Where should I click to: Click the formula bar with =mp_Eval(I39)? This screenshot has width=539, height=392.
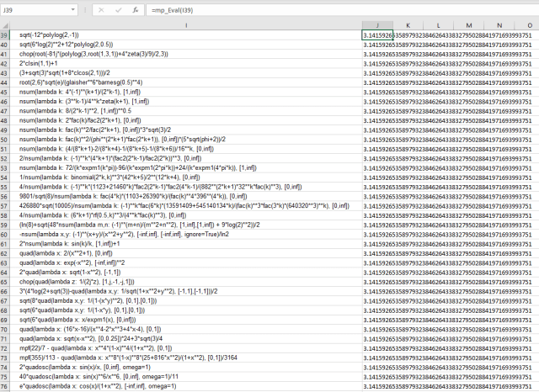coord(337,8)
